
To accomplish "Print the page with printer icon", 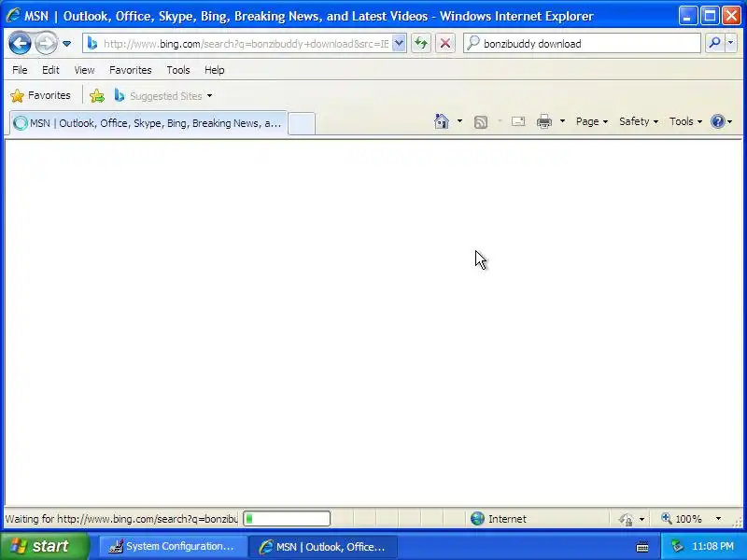I will point(544,121).
